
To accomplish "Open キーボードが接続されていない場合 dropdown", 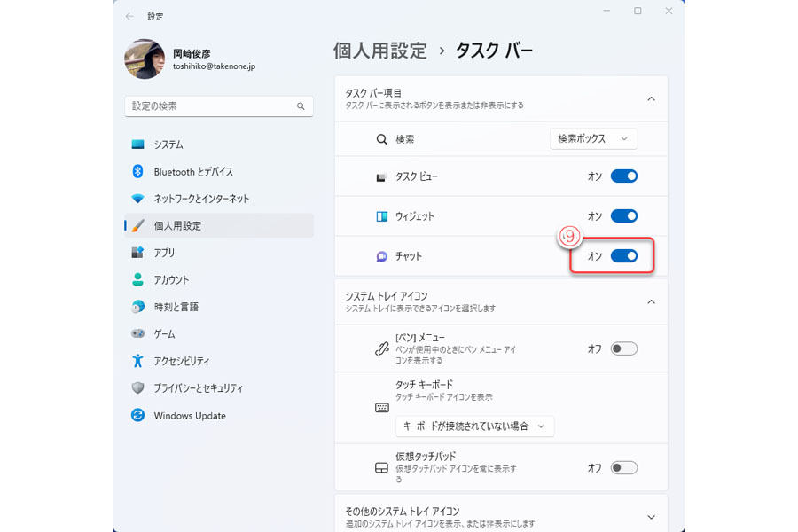I will (x=475, y=426).
